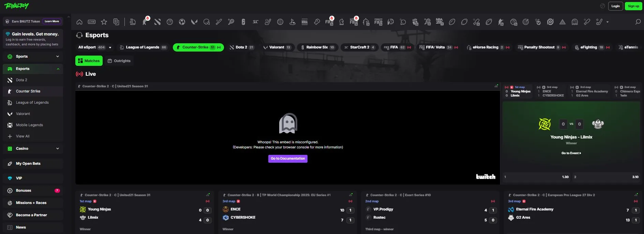Collapse the Esports sidebar section
Image resolution: width=644 pixels, height=234 pixels.
pyautogui.click(x=58, y=69)
